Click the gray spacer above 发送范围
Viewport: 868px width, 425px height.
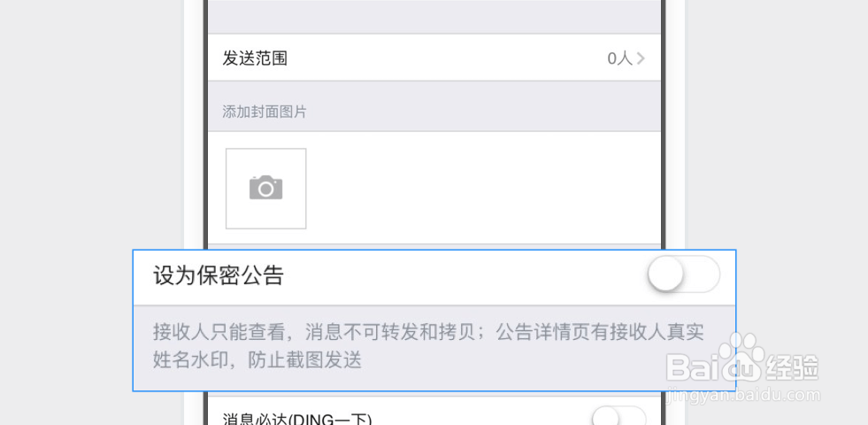pos(434,17)
